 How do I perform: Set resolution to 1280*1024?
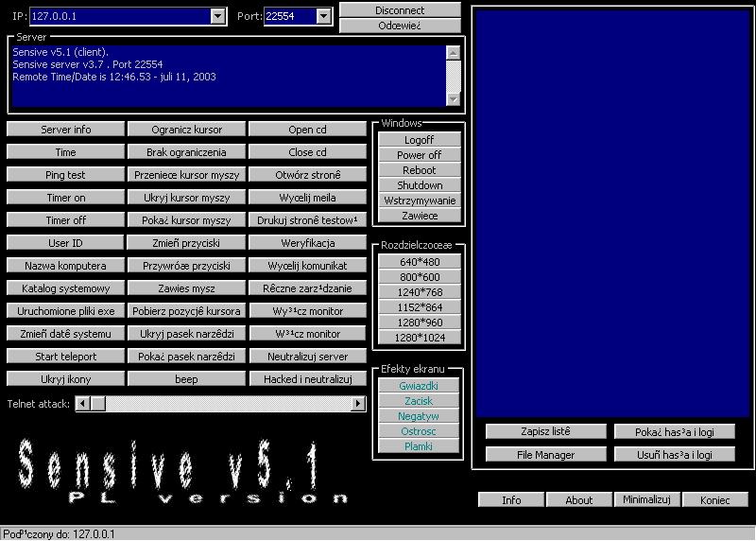pos(419,338)
